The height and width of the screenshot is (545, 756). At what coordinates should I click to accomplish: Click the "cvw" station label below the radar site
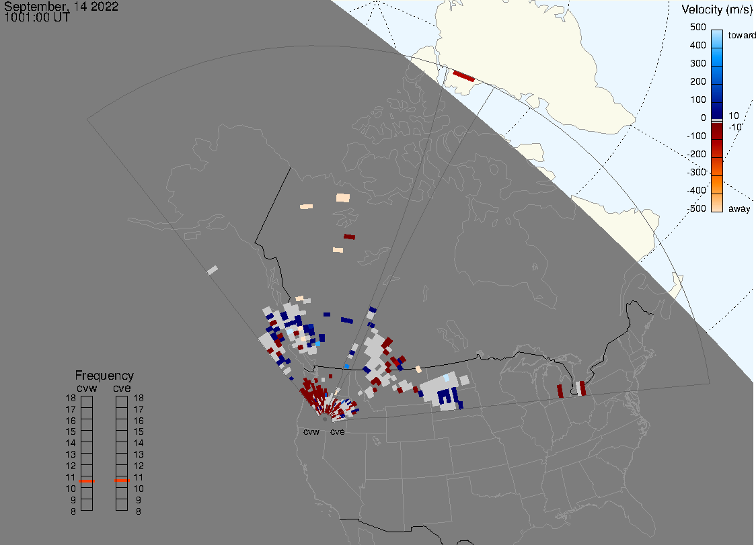point(311,432)
